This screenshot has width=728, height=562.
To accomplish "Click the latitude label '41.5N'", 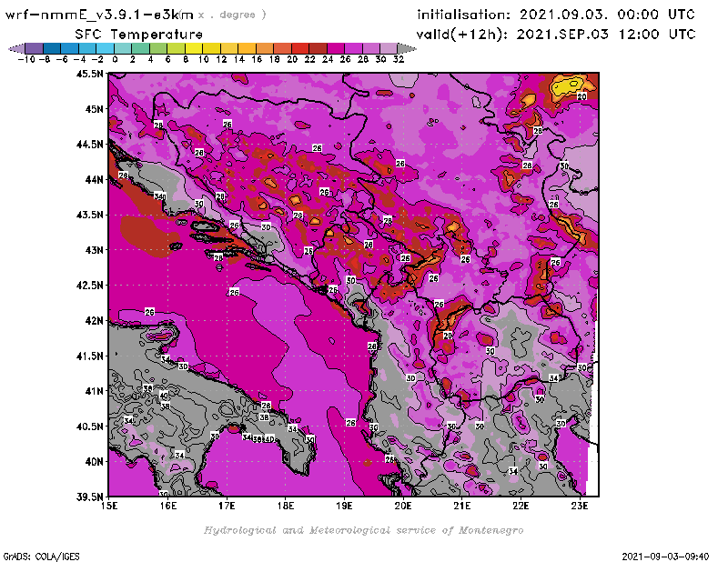I will 90,356.
